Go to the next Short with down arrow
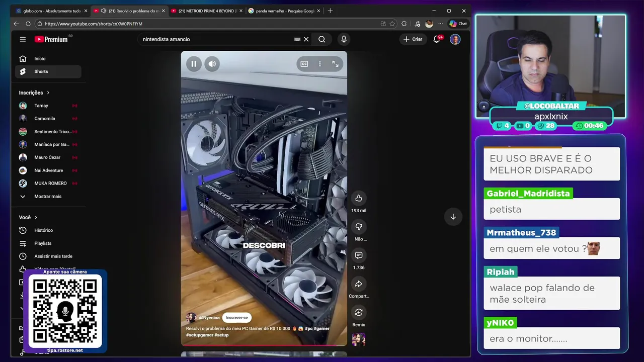Screen dimensions: 644x362 (x=453, y=217)
